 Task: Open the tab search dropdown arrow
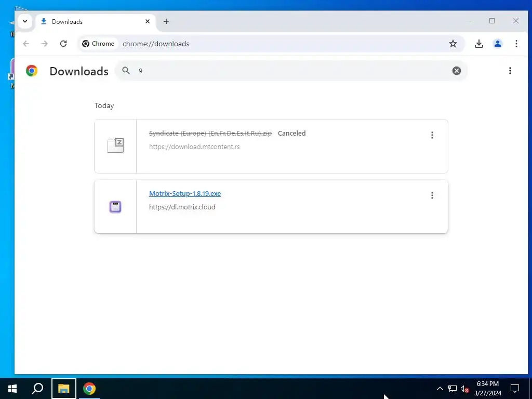point(25,21)
